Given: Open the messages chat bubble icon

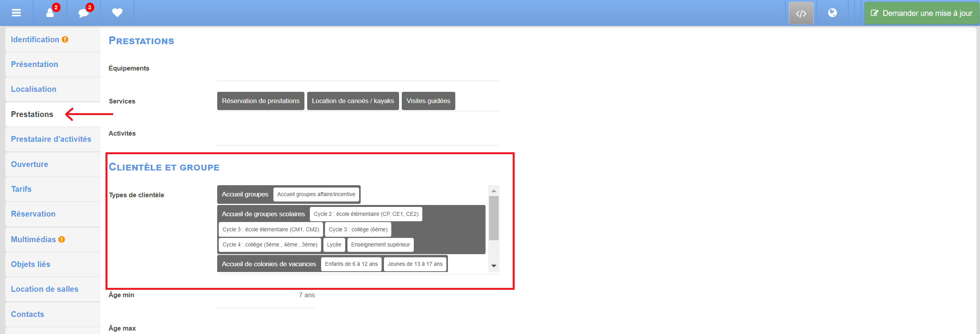Looking at the screenshot, I should pos(84,13).
